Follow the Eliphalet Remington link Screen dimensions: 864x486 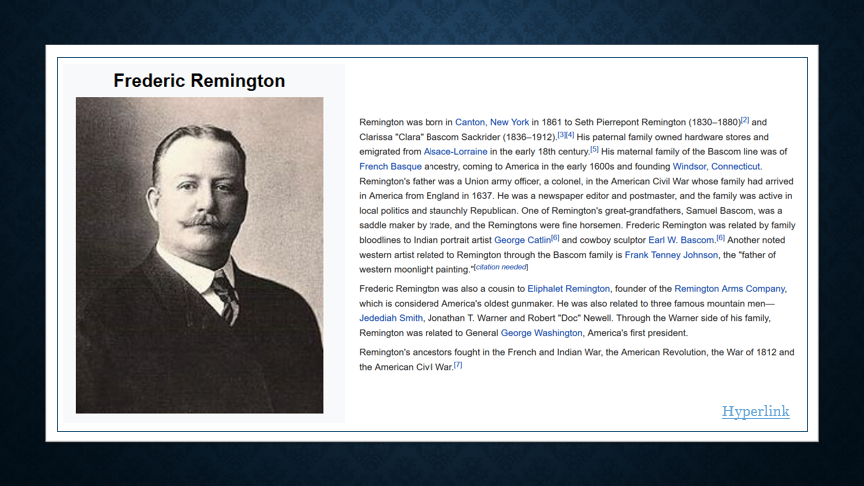click(569, 289)
